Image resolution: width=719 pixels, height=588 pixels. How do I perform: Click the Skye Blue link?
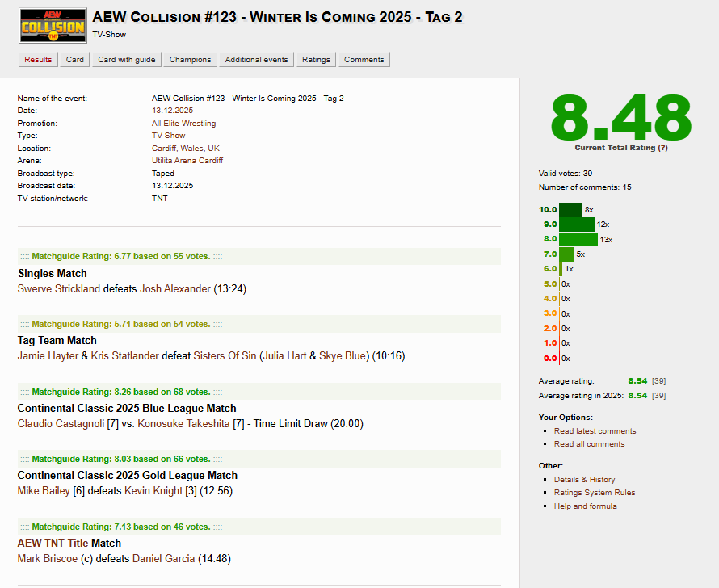[x=343, y=355]
